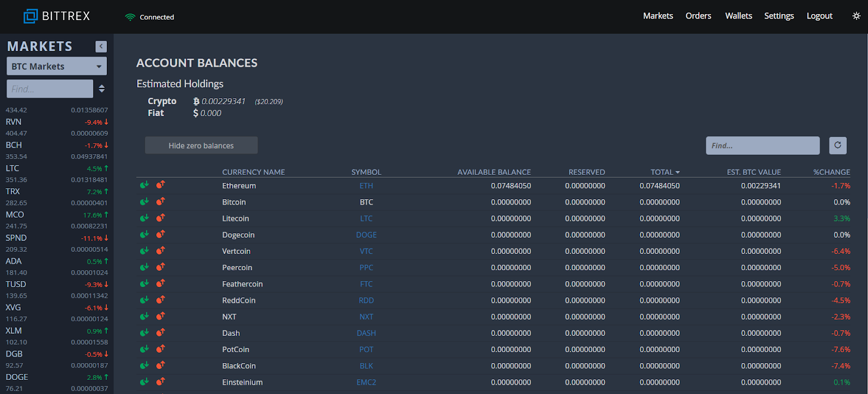Open the LTC symbol link in the balances table
The height and width of the screenshot is (394, 868).
[x=366, y=218]
